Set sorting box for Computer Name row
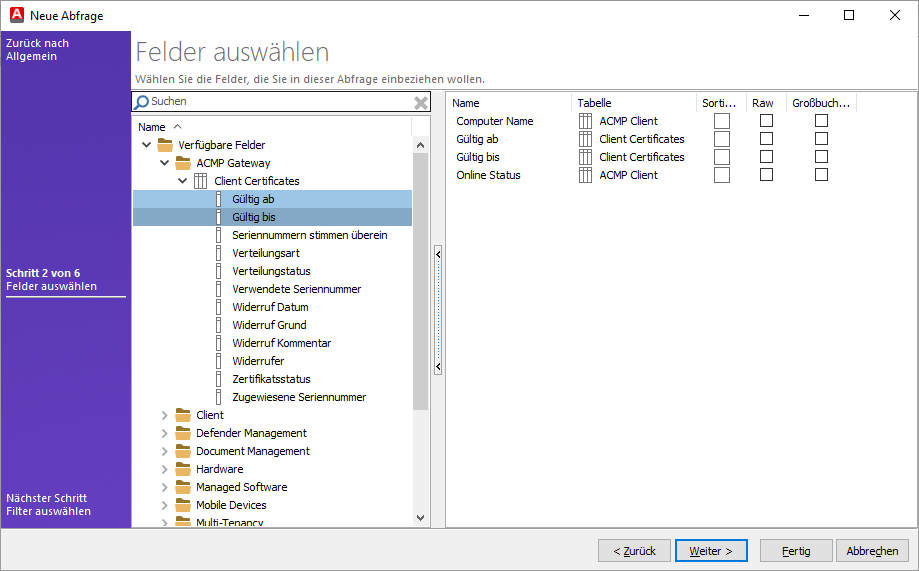The height and width of the screenshot is (571, 919). [x=721, y=121]
